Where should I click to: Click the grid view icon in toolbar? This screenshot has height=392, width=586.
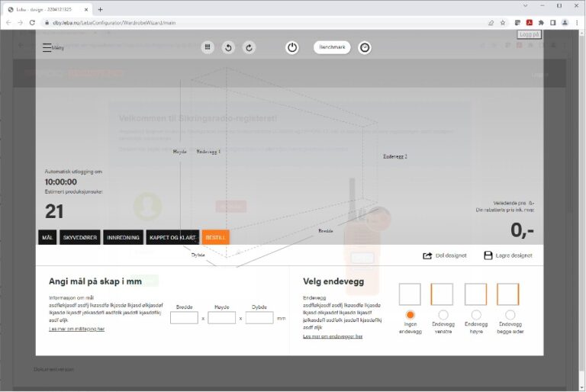pyautogui.click(x=208, y=47)
